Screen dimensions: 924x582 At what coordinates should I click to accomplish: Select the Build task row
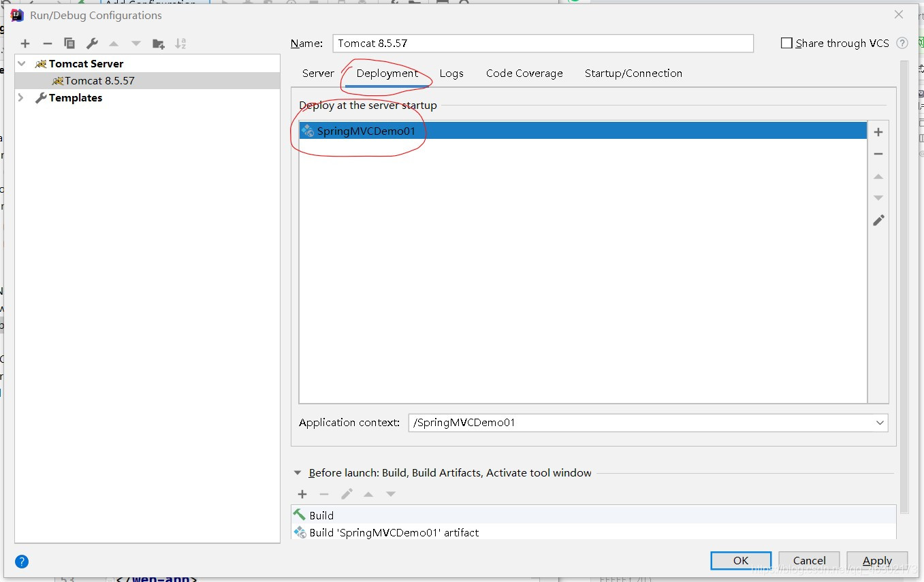(x=593, y=515)
